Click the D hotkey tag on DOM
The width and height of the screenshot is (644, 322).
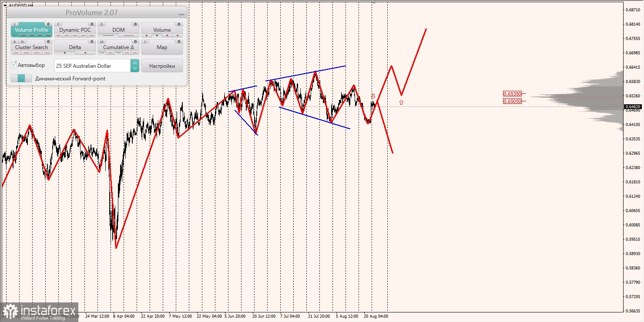[x=102, y=24]
